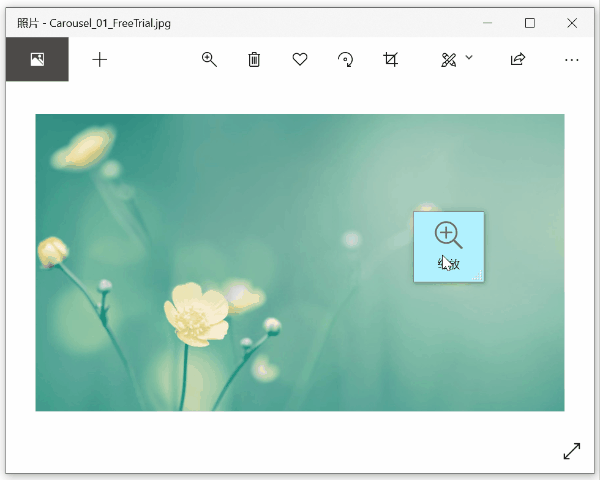
Task: Open the photo collection view icon
Action: pyautogui.click(x=37, y=60)
